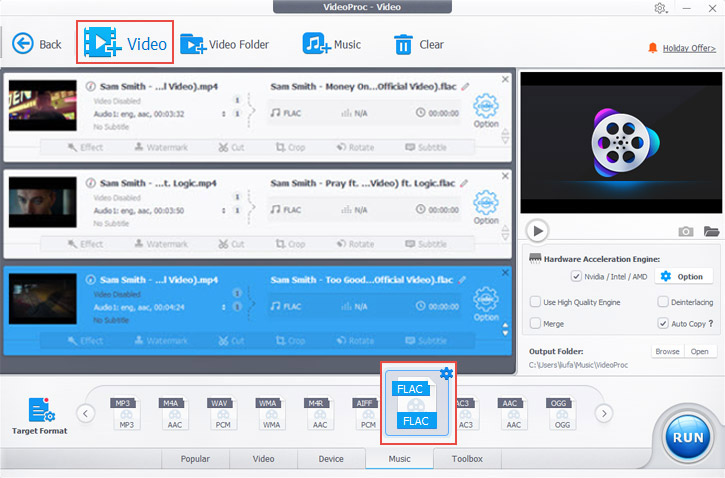Open codec Option for Money On file

click(486, 111)
